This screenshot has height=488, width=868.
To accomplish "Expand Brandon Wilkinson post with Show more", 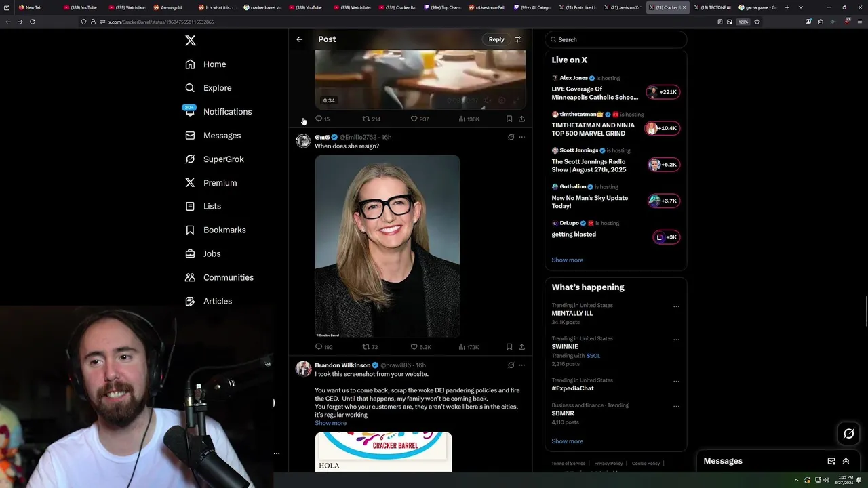I will click(330, 423).
